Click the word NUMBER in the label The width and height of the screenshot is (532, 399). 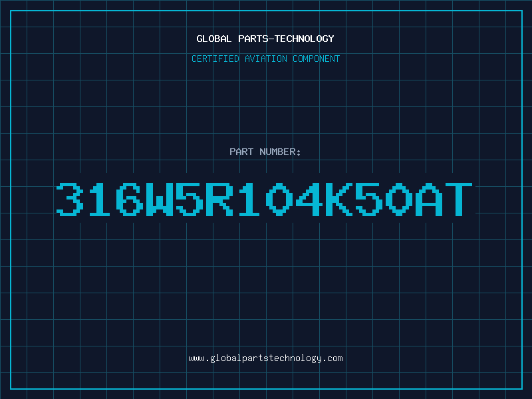point(277,152)
